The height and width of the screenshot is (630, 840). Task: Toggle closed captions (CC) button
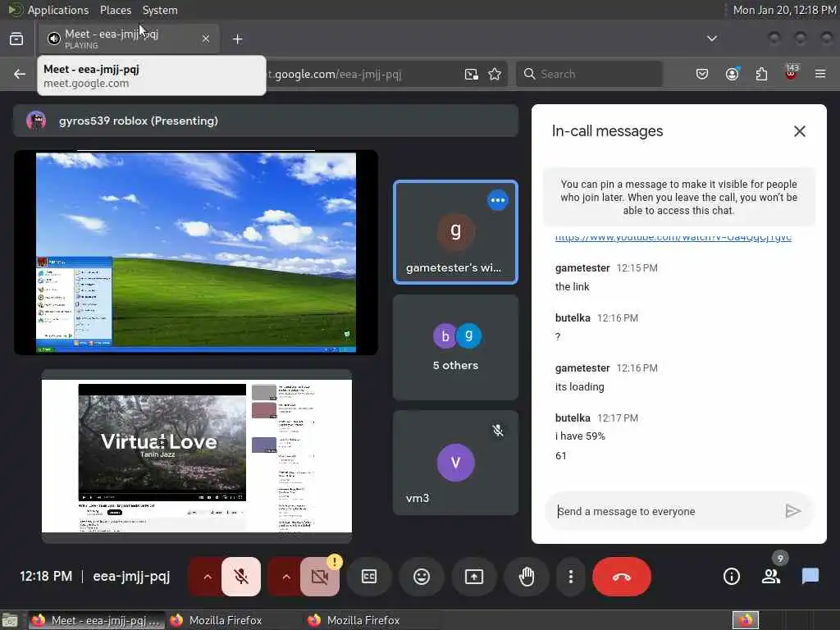pyautogui.click(x=369, y=577)
